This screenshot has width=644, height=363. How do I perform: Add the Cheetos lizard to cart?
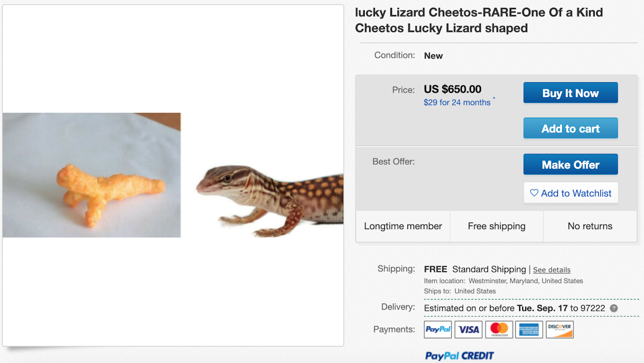pos(570,128)
